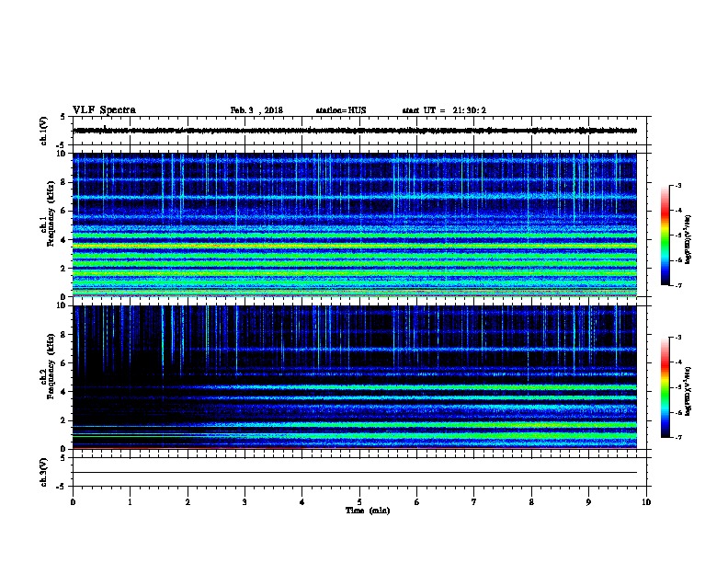728x563 pixels.
Task: Click the "start UT = 21:30: 2" header text
Action: click(x=444, y=110)
